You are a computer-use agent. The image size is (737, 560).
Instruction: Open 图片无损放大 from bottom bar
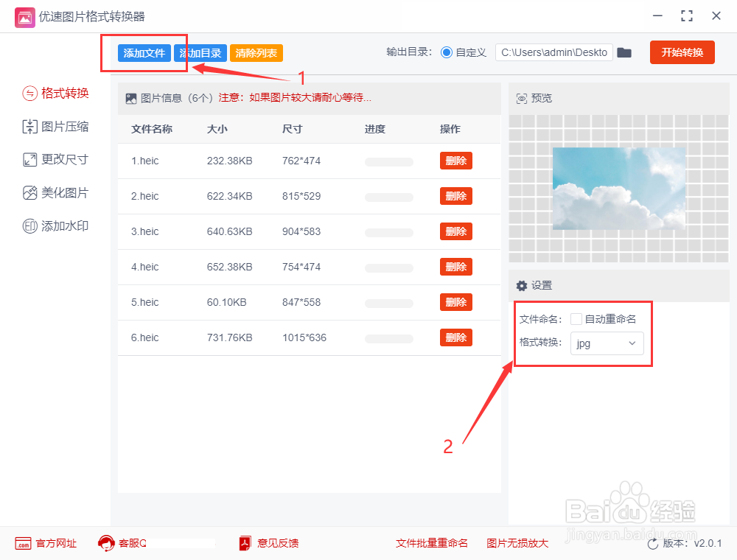[x=518, y=543]
